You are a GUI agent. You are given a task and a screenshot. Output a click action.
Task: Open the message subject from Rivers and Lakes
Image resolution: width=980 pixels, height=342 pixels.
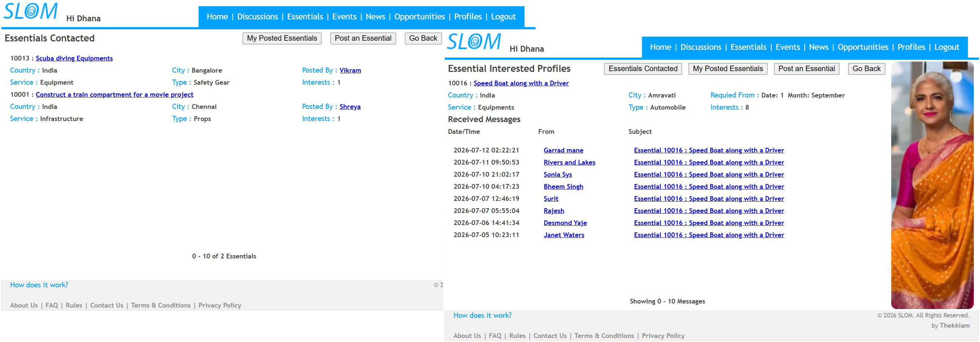click(x=709, y=163)
